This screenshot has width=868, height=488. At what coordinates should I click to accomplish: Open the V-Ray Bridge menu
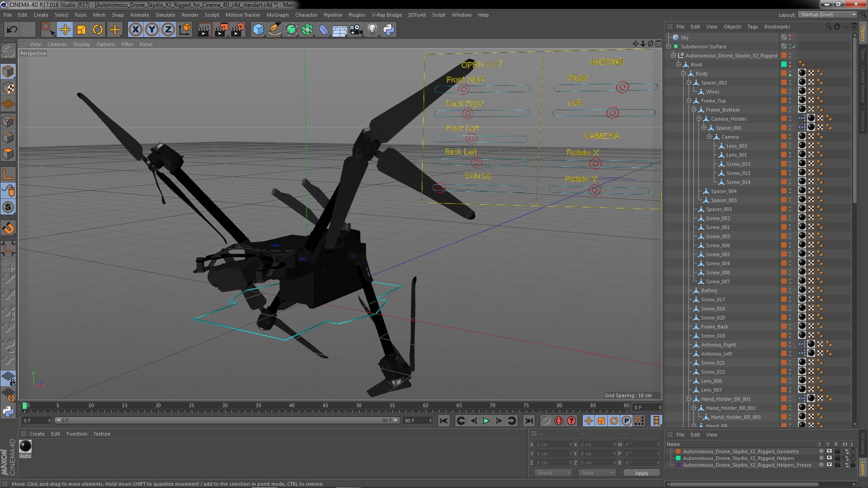pos(387,15)
